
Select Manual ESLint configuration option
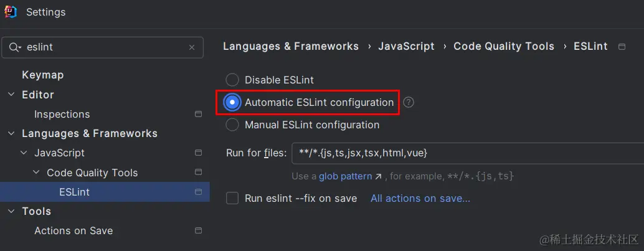point(232,125)
